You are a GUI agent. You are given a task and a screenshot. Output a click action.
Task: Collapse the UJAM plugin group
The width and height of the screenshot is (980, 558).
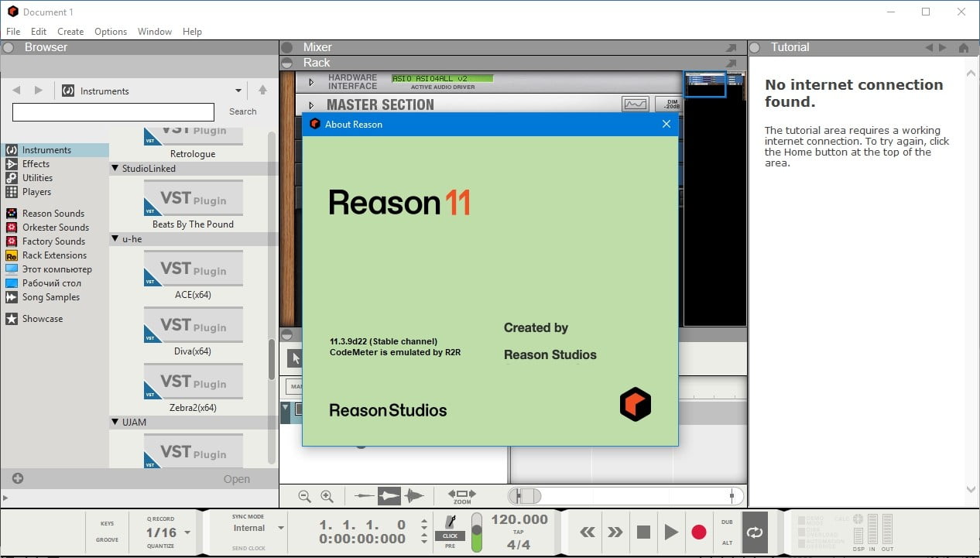pyautogui.click(x=115, y=423)
